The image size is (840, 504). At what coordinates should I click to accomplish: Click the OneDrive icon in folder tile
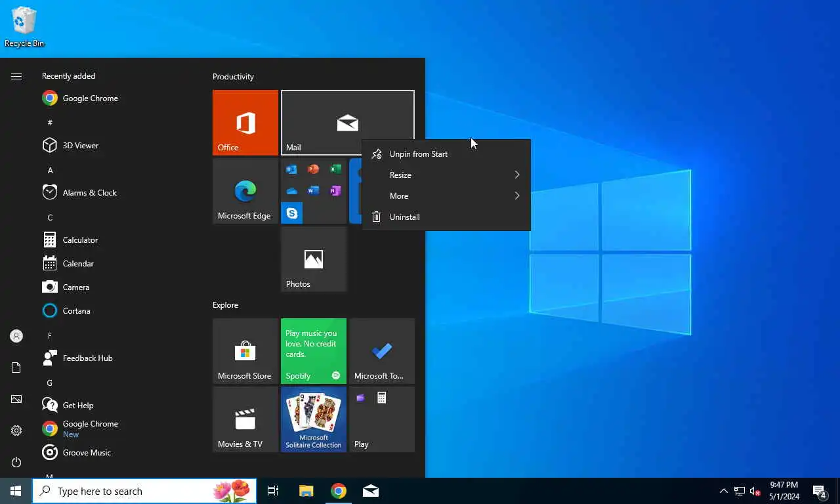292,191
